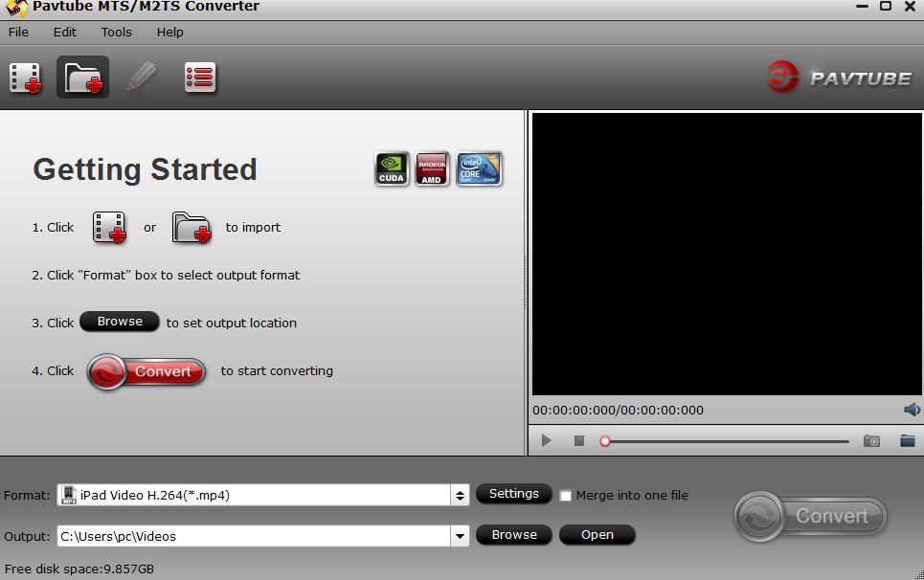Click the Add from Folder toolbar icon
The width and height of the screenshot is (924, 580).
[83, 78]
